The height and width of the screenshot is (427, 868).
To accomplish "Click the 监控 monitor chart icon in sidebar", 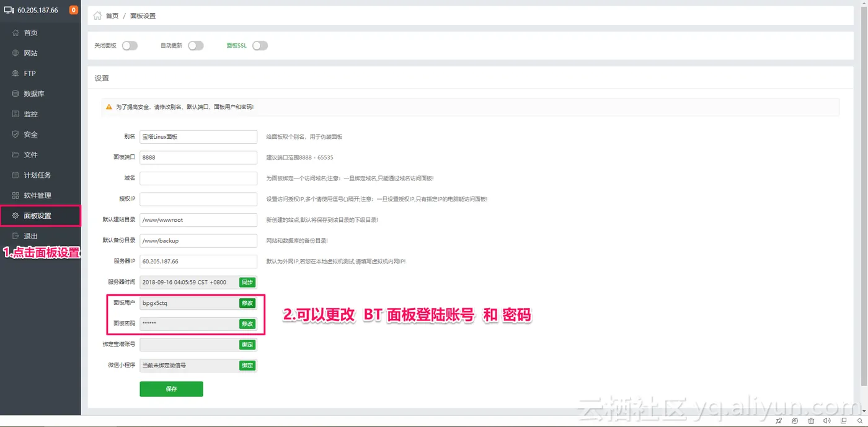I will [x=15, y=114].
